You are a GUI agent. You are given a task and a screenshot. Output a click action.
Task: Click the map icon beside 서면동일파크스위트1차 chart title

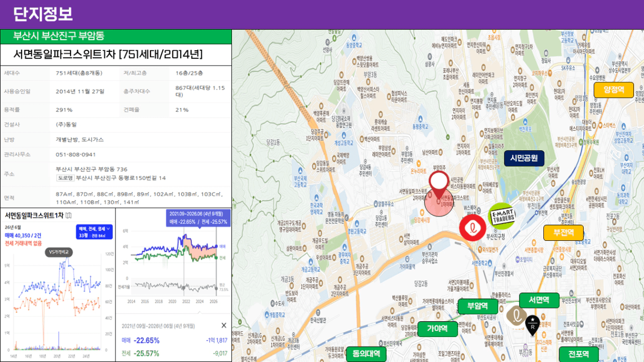point(68,215)
